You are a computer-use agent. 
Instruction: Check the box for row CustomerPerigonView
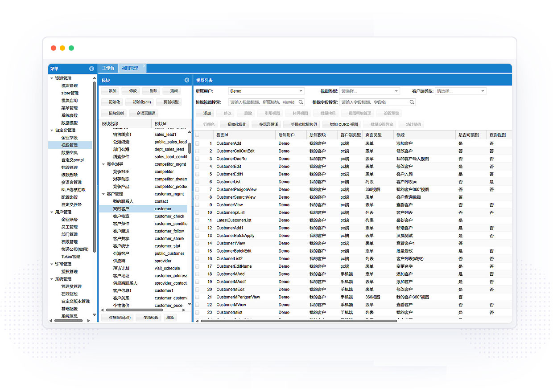pos(197,189)
